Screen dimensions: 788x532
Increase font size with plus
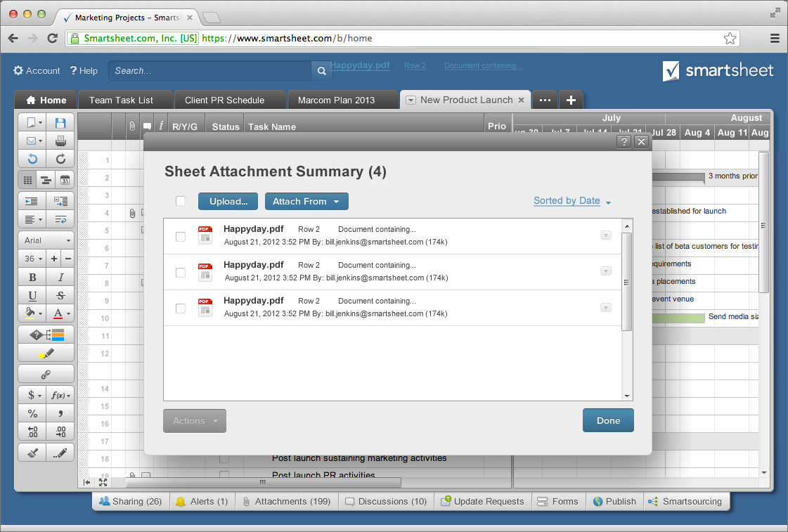pos(53,259)
